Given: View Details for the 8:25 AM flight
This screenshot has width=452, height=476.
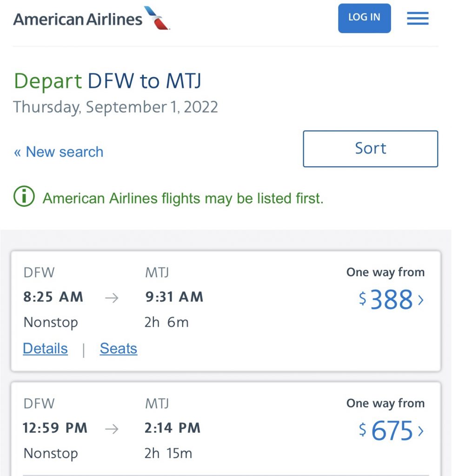Looking at the screenshot, I should (x=45, y=349).
